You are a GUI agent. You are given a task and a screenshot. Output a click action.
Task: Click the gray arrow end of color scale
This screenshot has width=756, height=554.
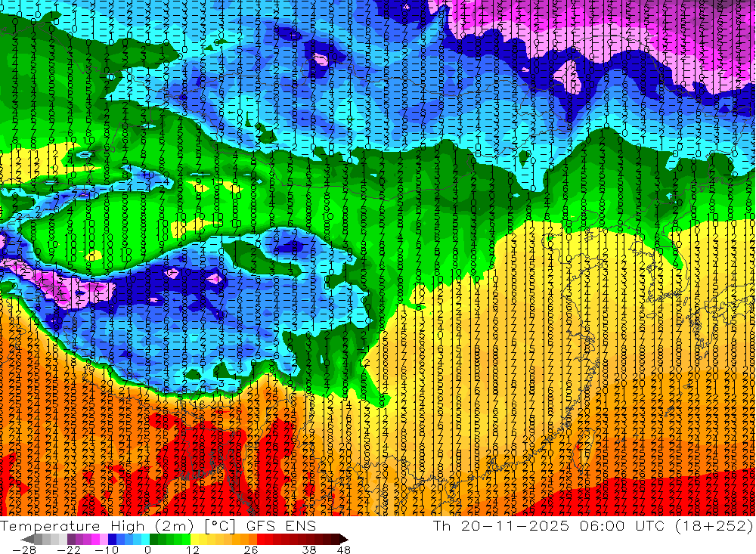click(x=29, y=539)
